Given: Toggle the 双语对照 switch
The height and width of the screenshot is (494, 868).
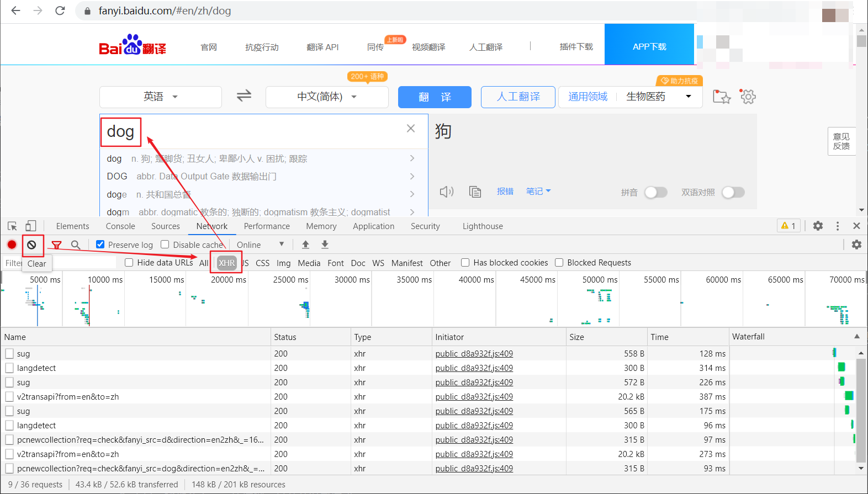Looking at the screenshot, I should [733, 192].
